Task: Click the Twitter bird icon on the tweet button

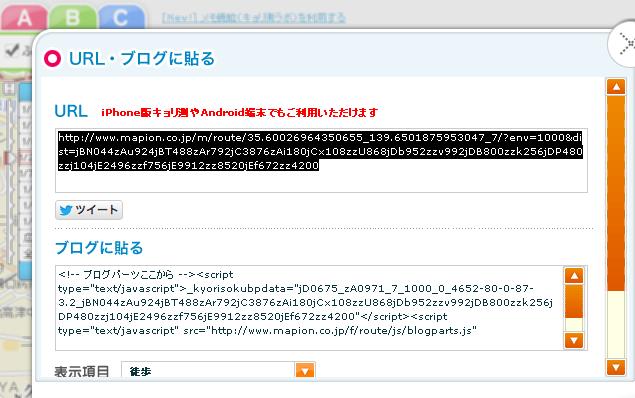Action: pos(66,210)
